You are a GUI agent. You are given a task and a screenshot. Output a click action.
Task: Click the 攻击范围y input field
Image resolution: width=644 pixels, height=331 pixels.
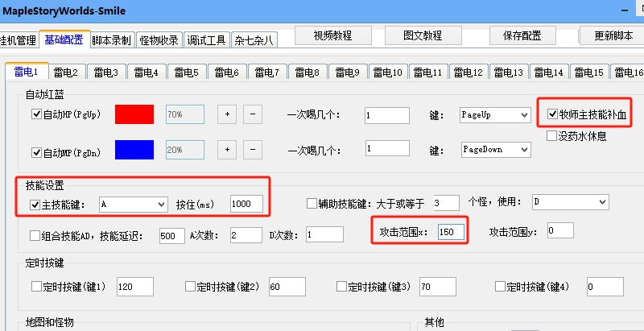point(560,230)
